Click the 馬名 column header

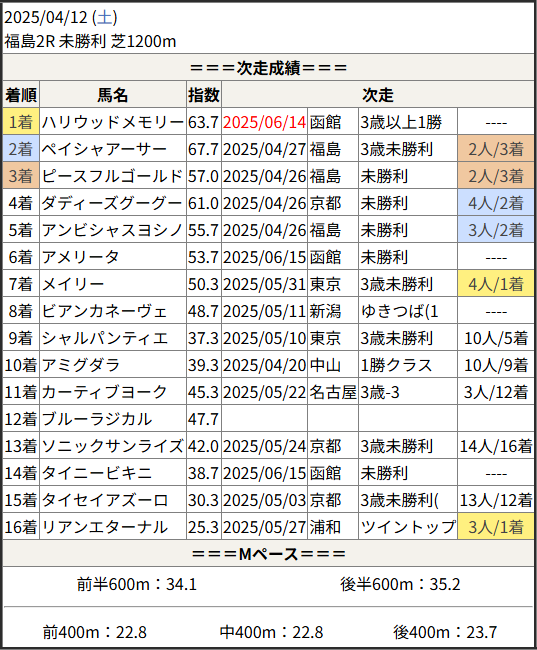(x=113, y=95)
